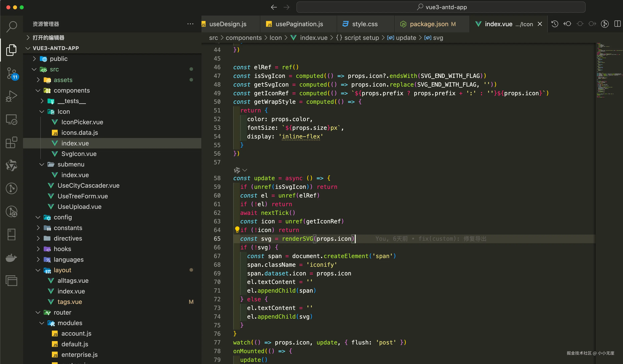Switch to the style.css tab
Image resolution: width=623 pixels, height=364 pixels.
(x=365, y=24)
